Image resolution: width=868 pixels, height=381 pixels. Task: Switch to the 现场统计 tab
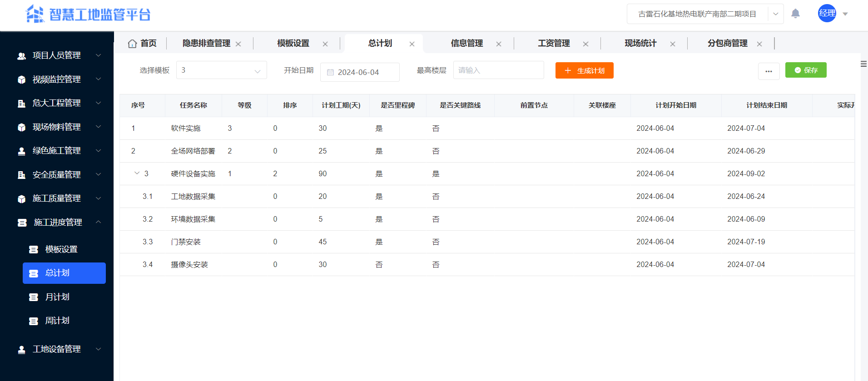[x=640, y=43]
